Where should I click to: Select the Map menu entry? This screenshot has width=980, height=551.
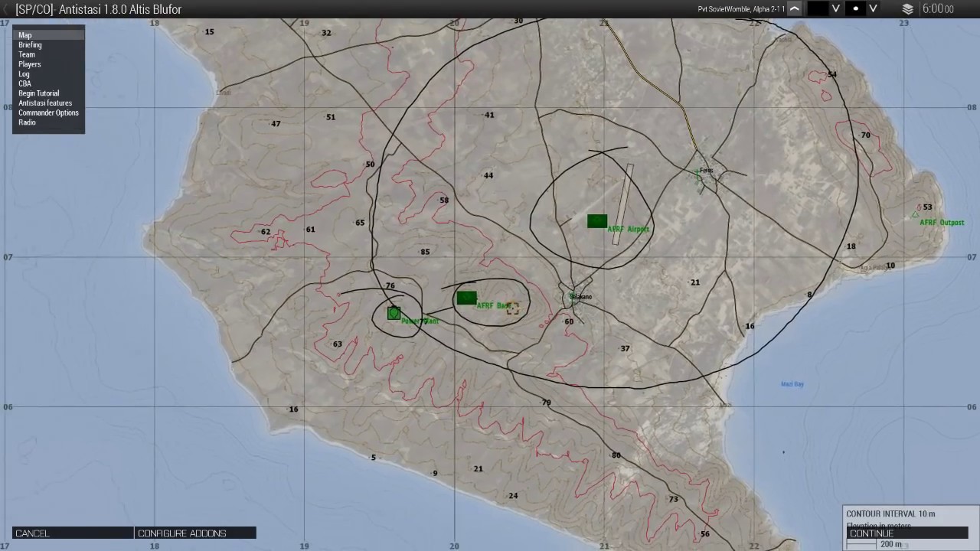pyautogui.click(x=48, y=35)
